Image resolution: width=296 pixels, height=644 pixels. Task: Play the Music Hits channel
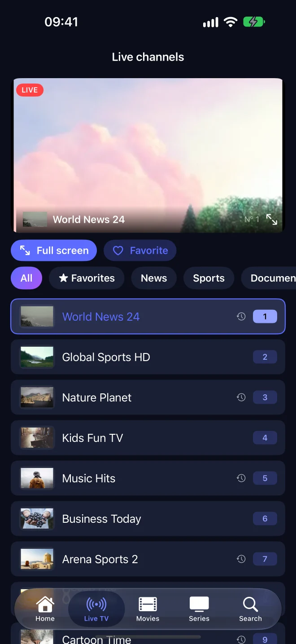148,478
